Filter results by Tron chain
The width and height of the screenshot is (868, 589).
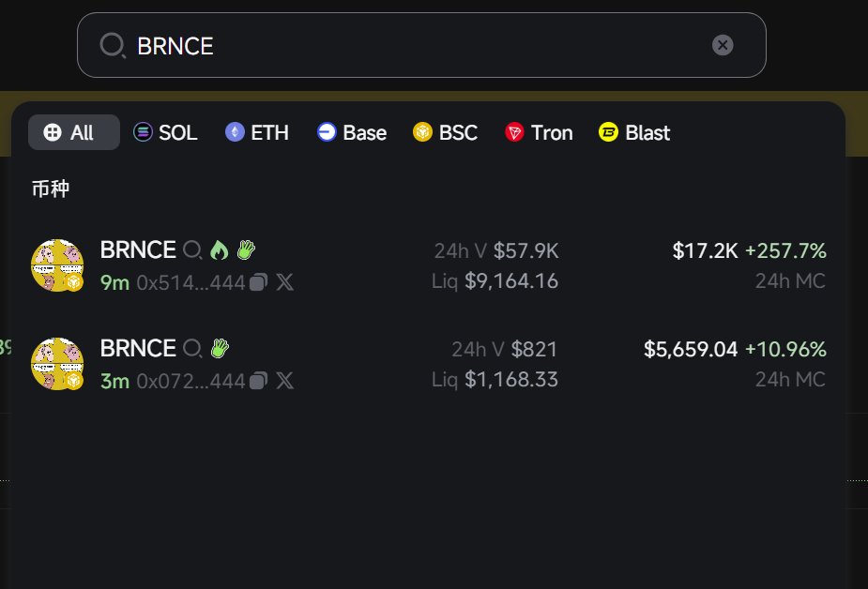pyautogui.click(x=539, y=133)
